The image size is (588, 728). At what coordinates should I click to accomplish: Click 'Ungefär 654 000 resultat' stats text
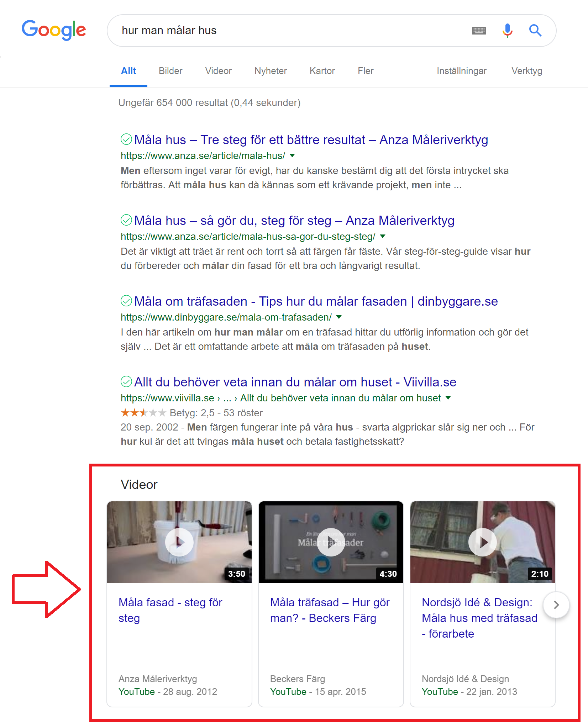[209, 102]
